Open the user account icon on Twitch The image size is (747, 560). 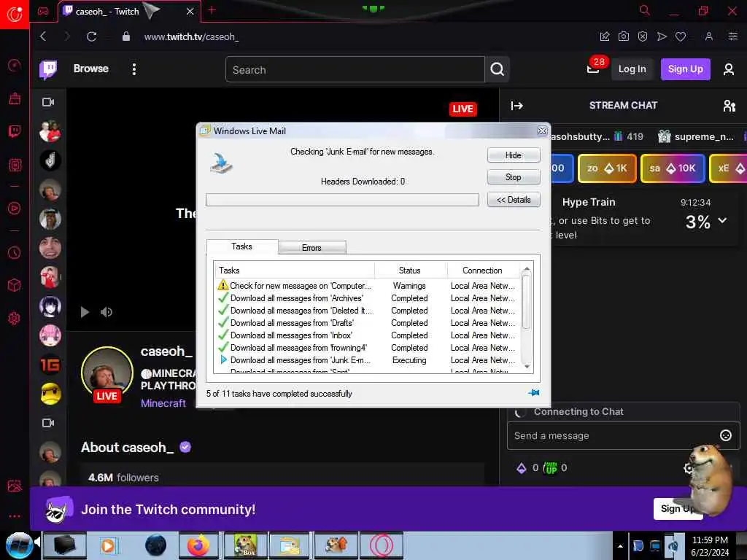[x=729, y=69]
